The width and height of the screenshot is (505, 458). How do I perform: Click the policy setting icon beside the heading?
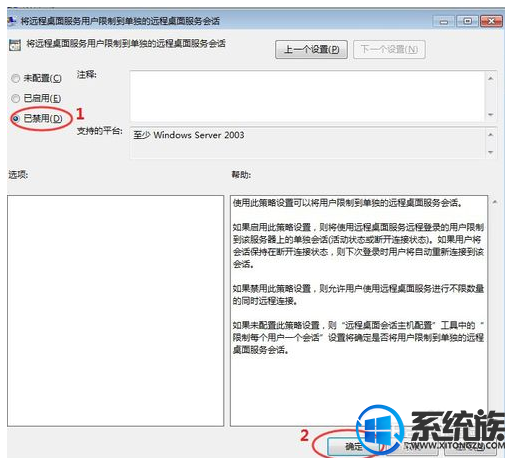[15, 45]
